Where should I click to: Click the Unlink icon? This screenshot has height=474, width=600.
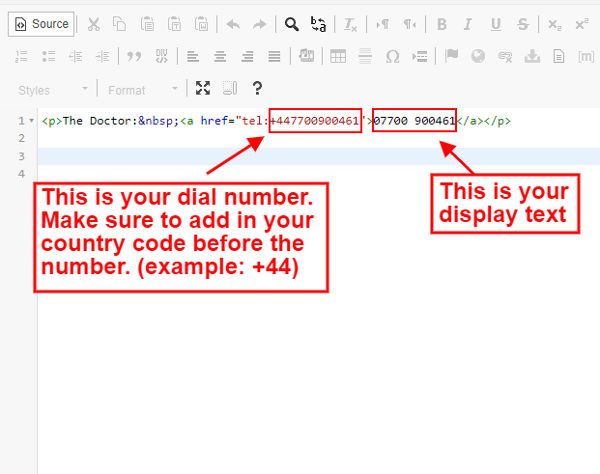pos(505,57)
